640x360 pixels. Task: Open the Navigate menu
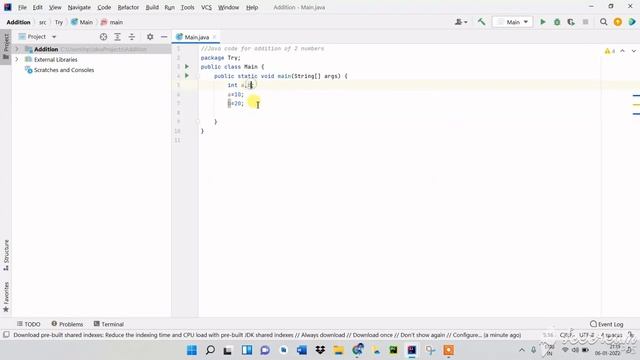click(x=79, y=7)
